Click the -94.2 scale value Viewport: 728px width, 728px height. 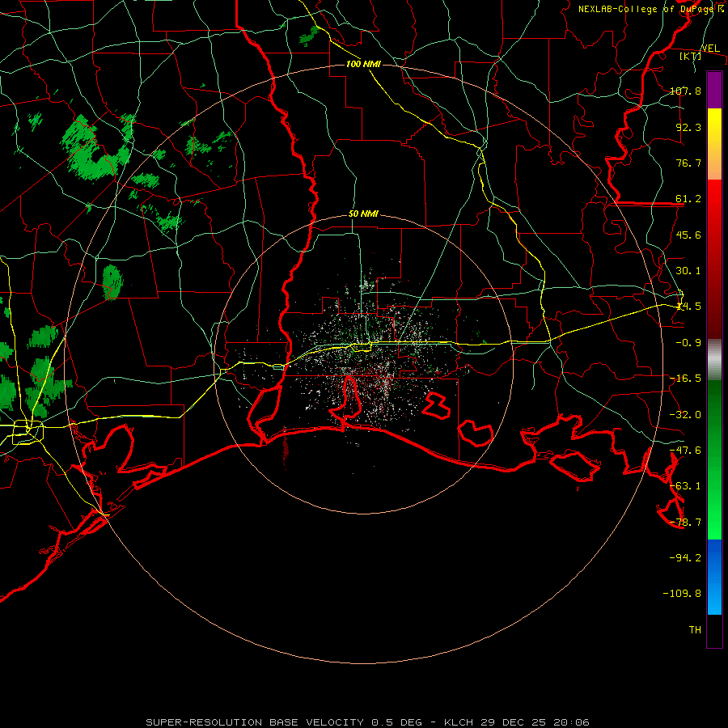pos(685,557)
